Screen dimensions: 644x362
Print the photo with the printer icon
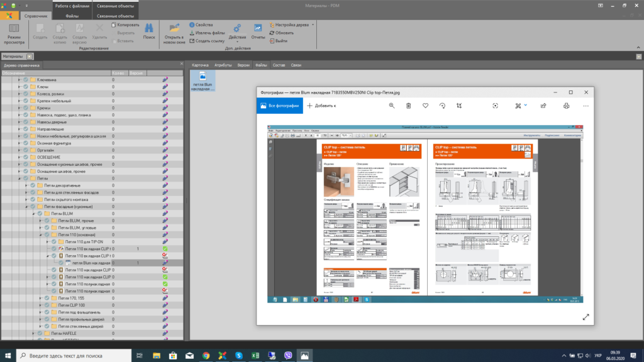point(567,106)
